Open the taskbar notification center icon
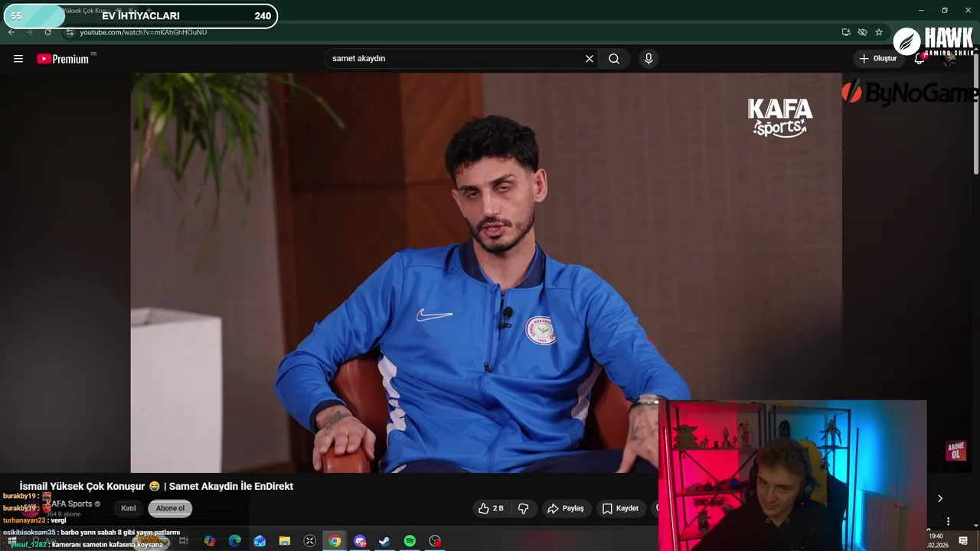The image size is (980, 551). click(963, 541)
